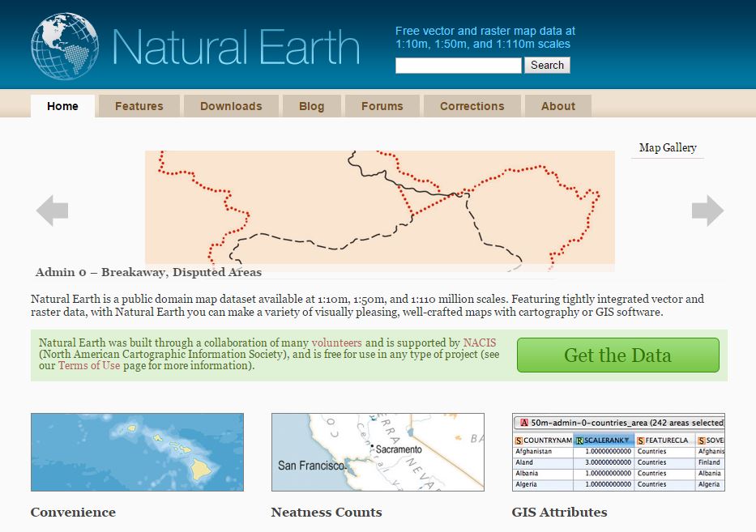Follow the NACIS link

point(480,343)
